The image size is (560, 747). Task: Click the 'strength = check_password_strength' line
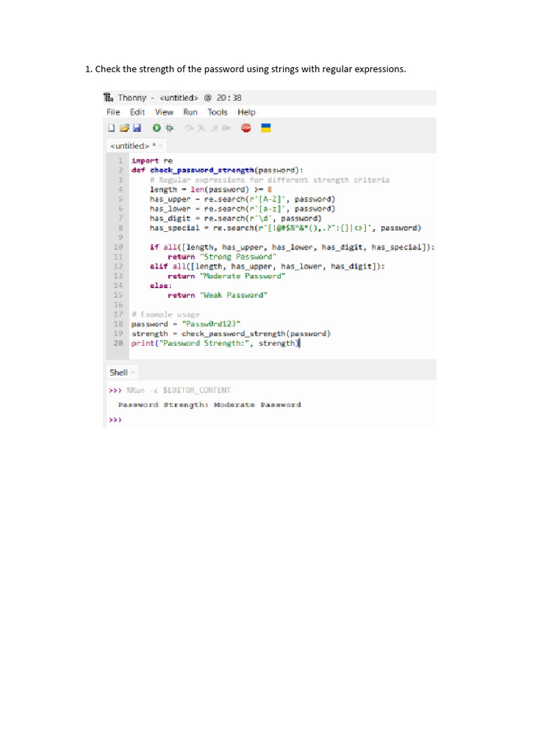point(231,333)
